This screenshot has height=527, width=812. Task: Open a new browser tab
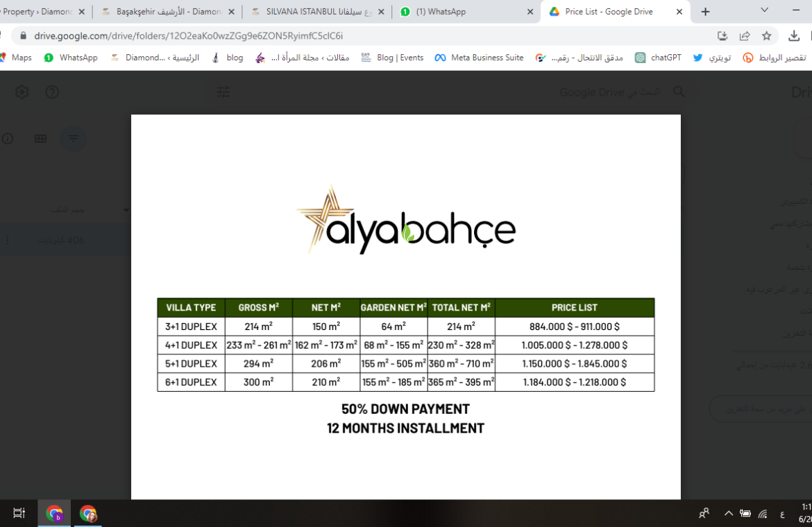705,11
